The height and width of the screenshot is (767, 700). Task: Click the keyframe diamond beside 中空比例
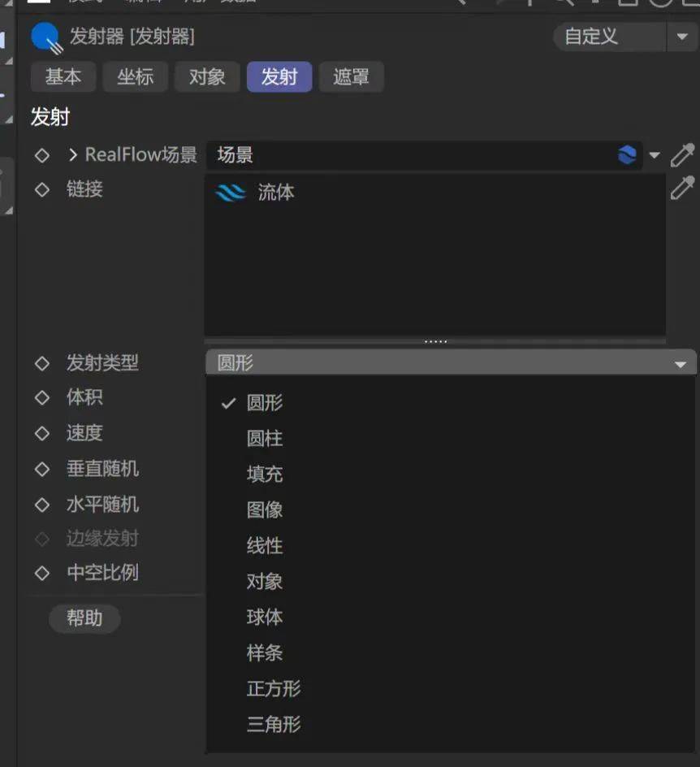(41, 572)
